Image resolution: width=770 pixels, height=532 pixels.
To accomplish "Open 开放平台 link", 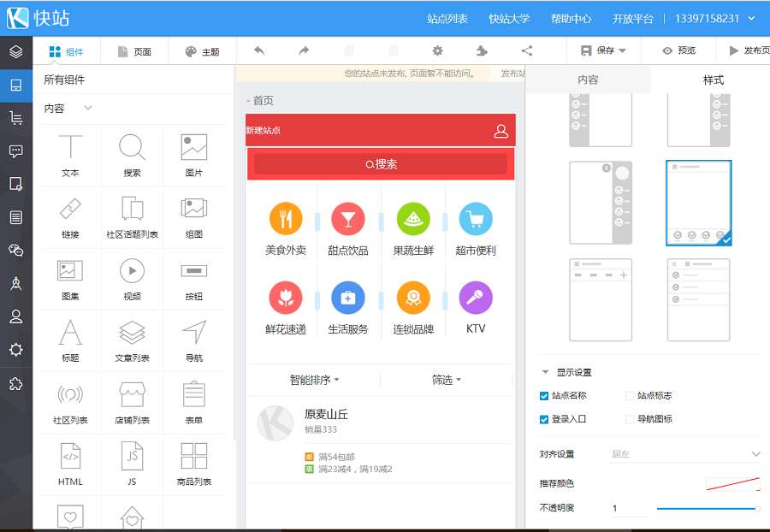I will [632, 19].
